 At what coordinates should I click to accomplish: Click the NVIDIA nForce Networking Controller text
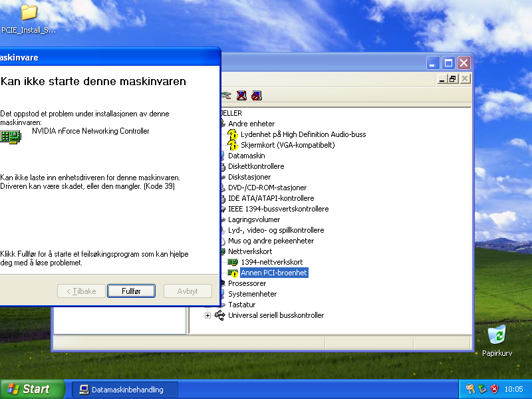pyautogui.click(x=90, y=131)
